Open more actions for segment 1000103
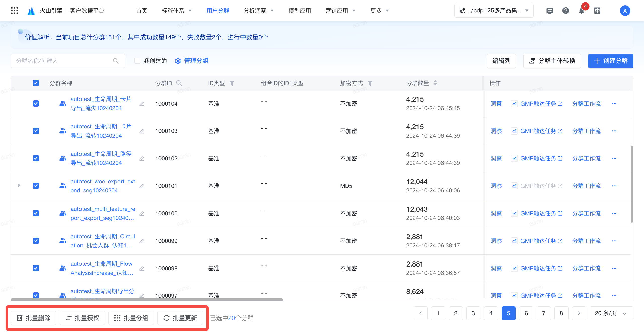Screen dimensions: 644x332 (x=614, y=131)
